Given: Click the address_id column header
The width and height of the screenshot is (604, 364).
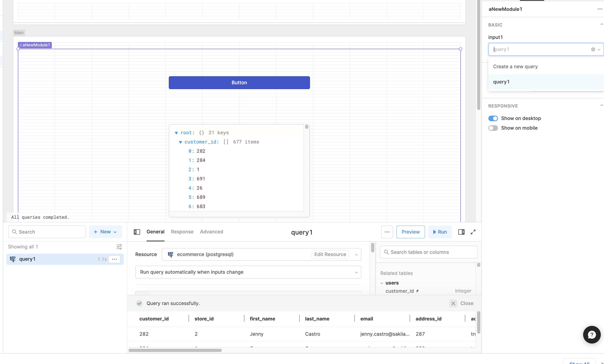Looking at the screenshot, I should tap(428, 319).
